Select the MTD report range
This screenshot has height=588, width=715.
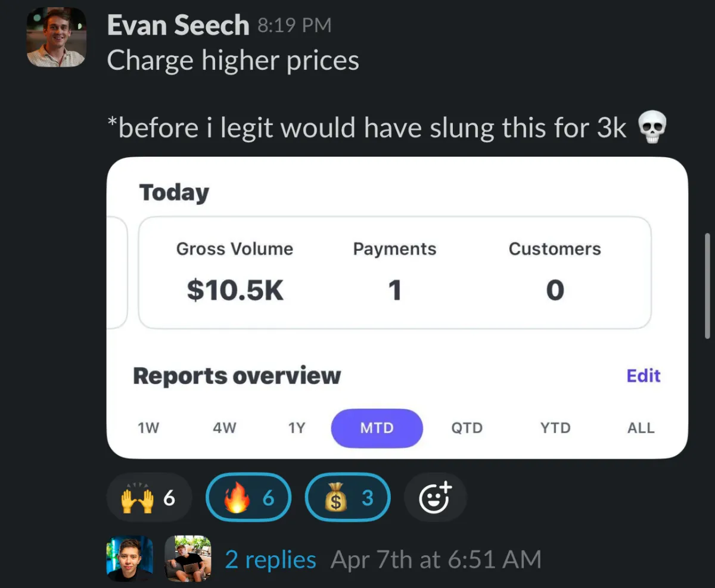coord(377,428)
